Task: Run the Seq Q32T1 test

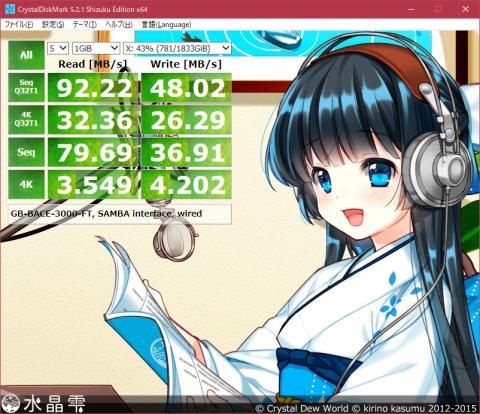Action: click(26, 87)
